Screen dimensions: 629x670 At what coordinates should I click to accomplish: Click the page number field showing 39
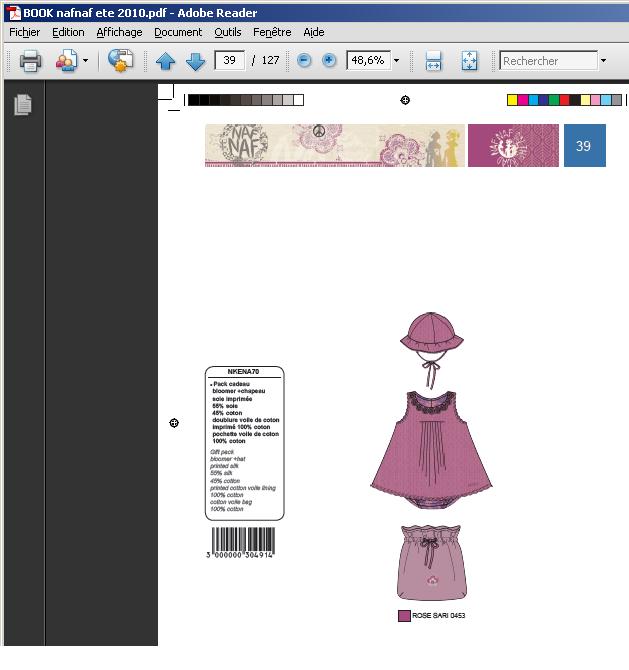(229, 61)
